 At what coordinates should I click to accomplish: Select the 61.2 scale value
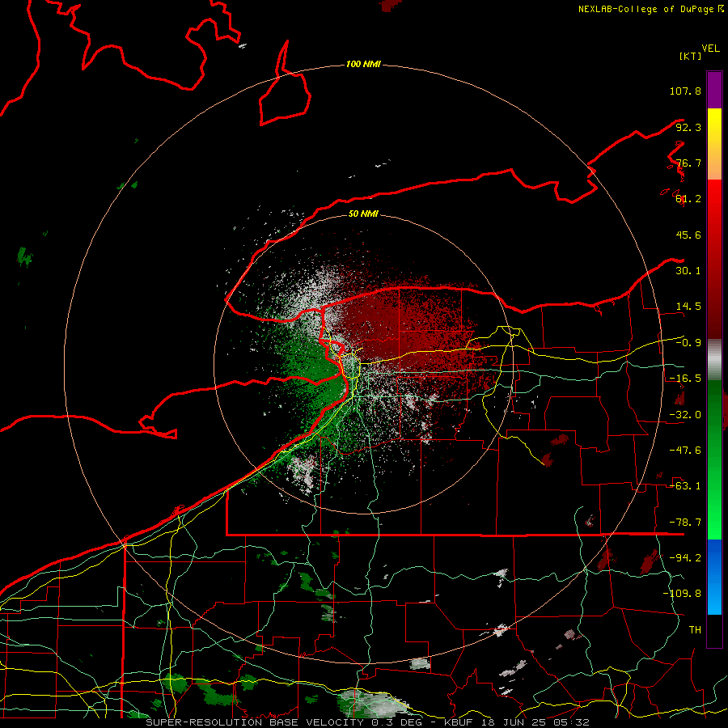pyautogui.click(x=688, y=199)
